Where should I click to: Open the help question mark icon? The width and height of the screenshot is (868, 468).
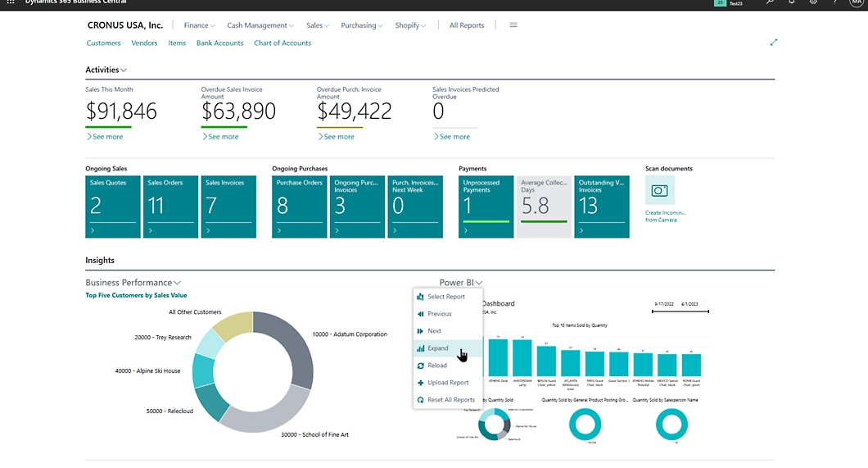click(x=834, y=2)
